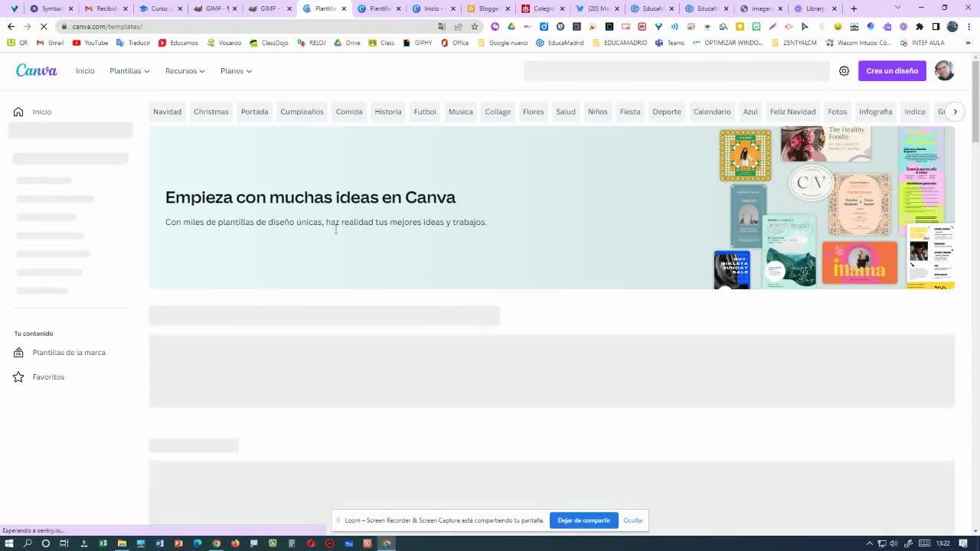Open the EducaMadrid bookmark

coord(560,43)
